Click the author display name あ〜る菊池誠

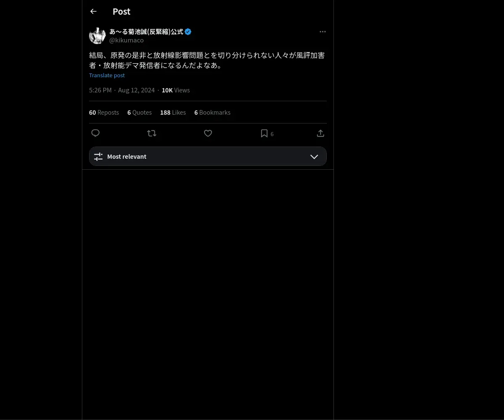[x=146, y=31]
